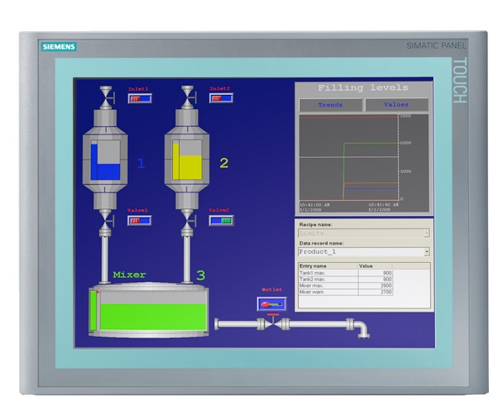Click the outlet pipe valve icon
504x420 pixels.
click(273, 323)
